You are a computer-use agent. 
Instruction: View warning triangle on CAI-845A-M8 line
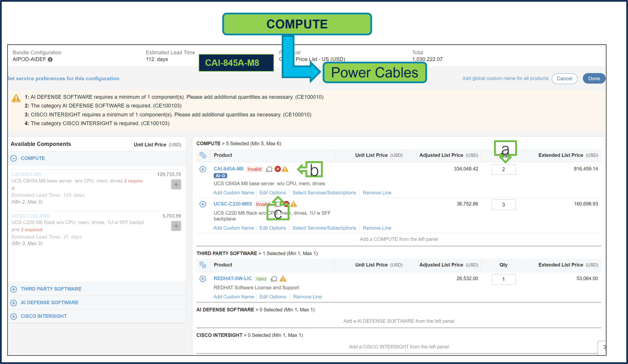(286, 169)
